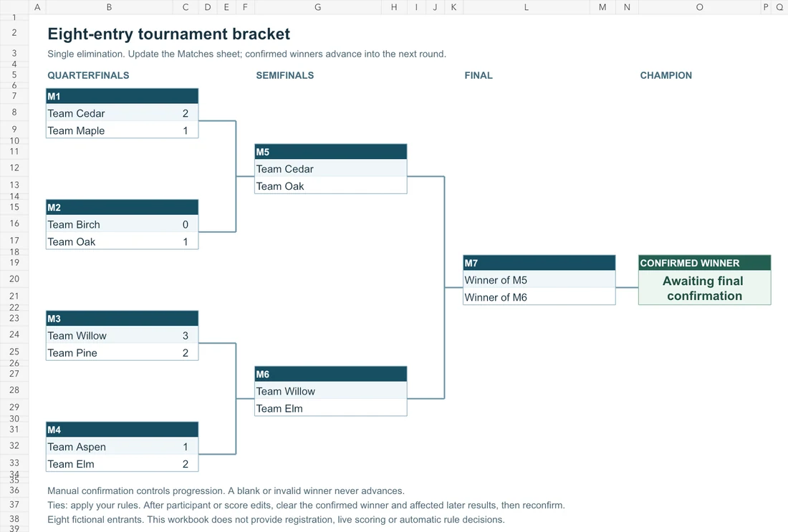Click the "Awaiting final confirmation" cell
This screenshot has height=532, width=788.
(705, 288)
